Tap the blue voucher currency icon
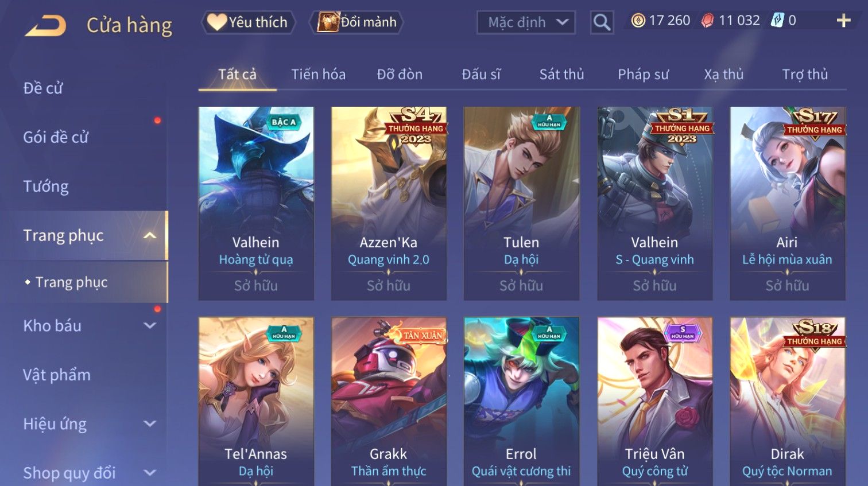 (777, 21)
